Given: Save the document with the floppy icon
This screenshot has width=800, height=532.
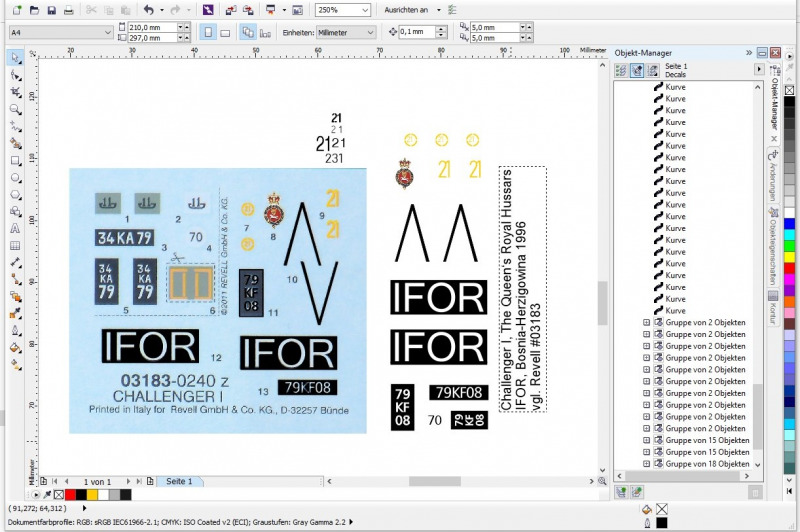Looking at the screenshot, I should click(52, 10).
